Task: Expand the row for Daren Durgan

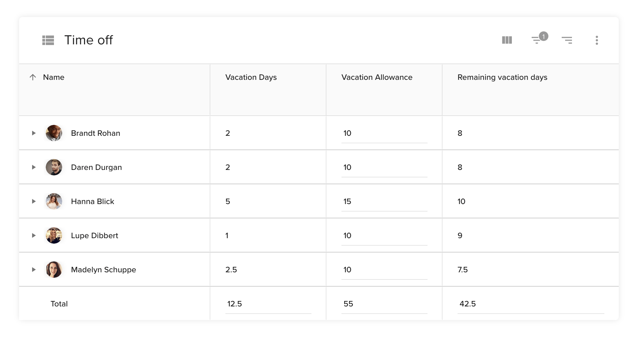Action: pos(33,167)
